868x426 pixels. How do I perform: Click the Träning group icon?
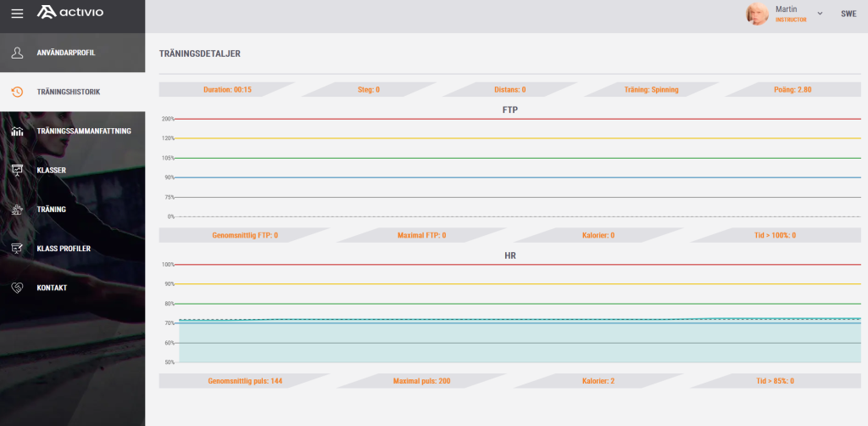17,209
